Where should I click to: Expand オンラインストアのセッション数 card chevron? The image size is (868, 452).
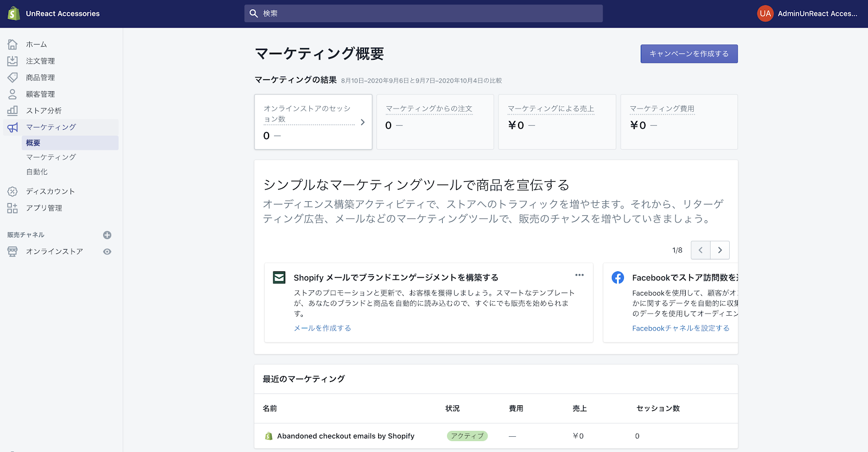click(x=363, y=122)
